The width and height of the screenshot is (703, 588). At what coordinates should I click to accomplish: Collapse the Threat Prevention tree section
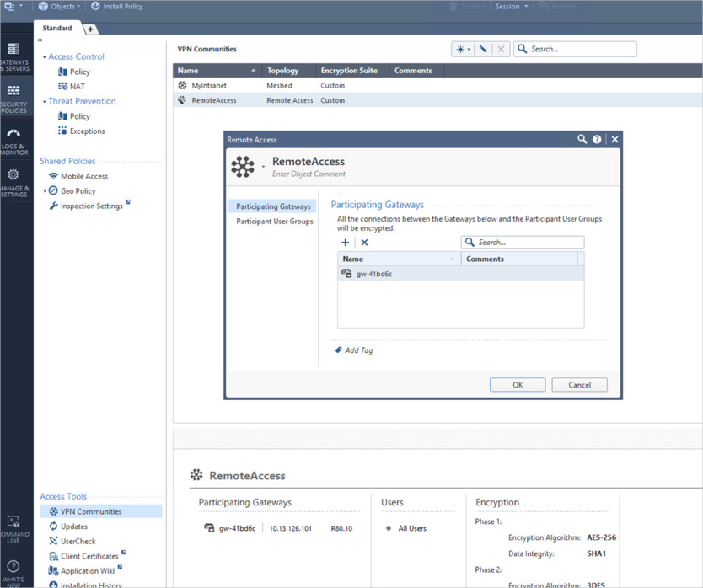tap(44, 102)
